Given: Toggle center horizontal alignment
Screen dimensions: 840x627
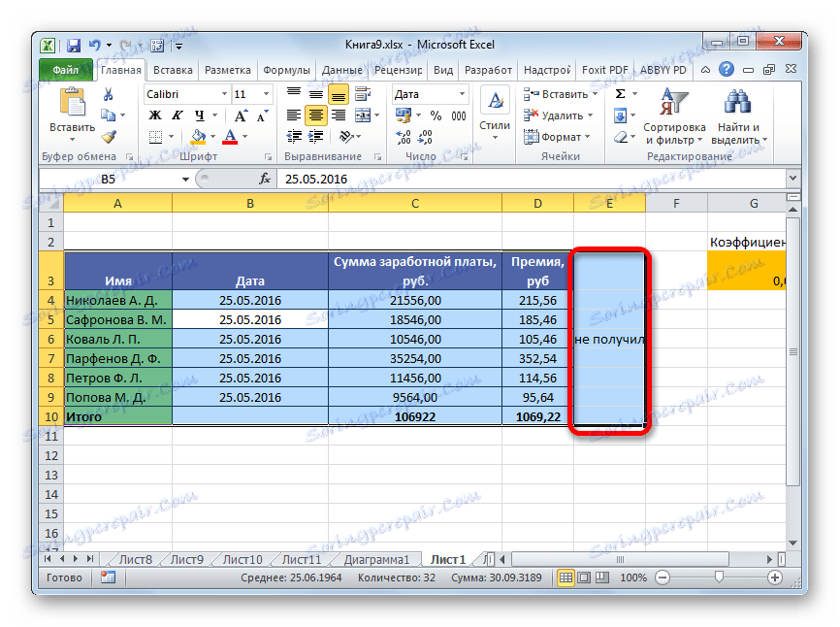Looking at the screenshot, I should [x=316, y=115].
